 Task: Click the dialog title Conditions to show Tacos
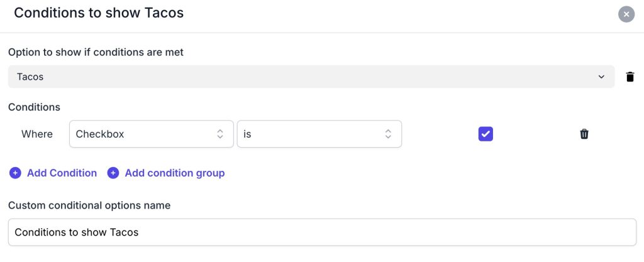click(x=99, y=13)
